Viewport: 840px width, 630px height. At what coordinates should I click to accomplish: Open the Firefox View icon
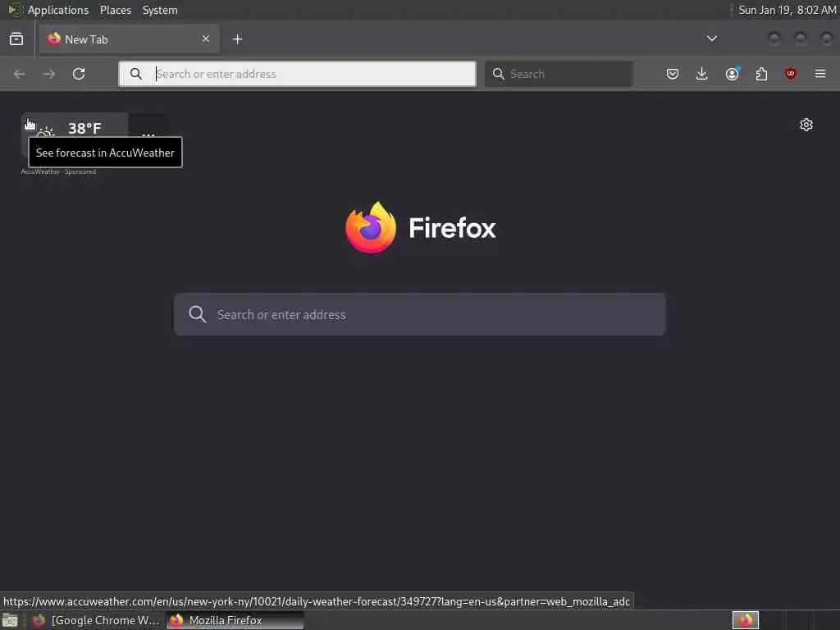16,39
